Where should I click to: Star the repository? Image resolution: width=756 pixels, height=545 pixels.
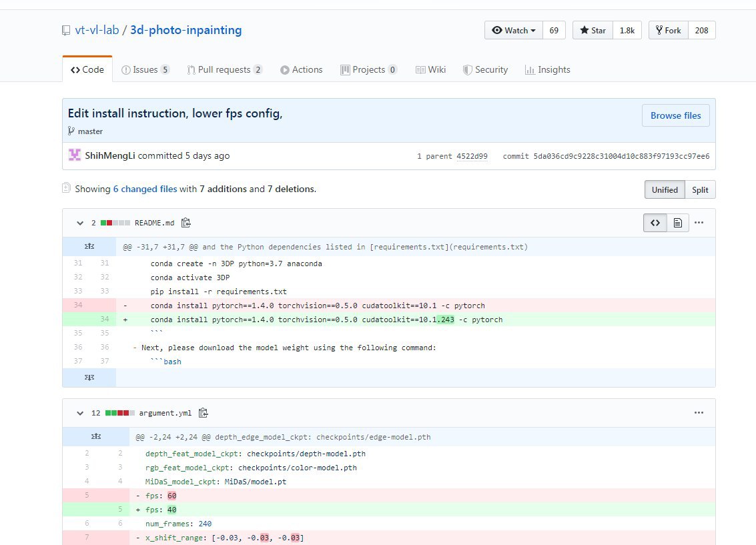(593, 31)
